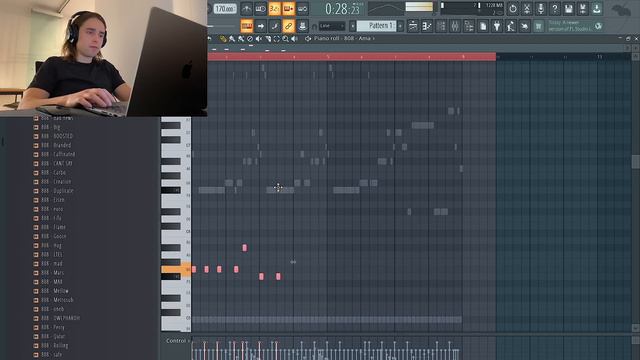The width and height of the screenshot is (640, 360).
Task: Open the project info page icon
Action: click(483, 26)
